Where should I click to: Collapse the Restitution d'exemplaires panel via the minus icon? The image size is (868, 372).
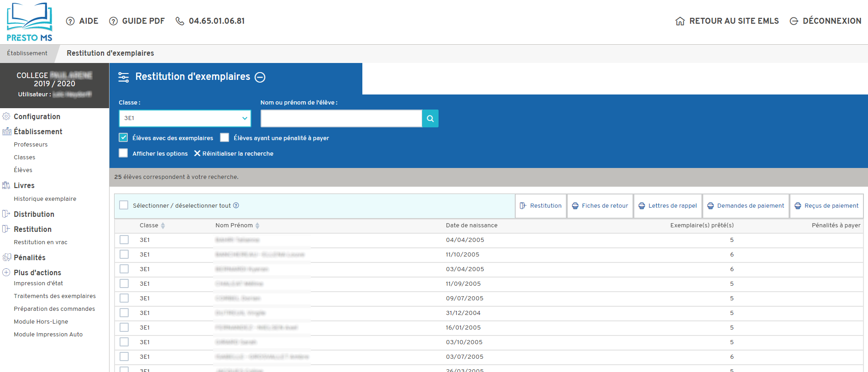[260, 77]
